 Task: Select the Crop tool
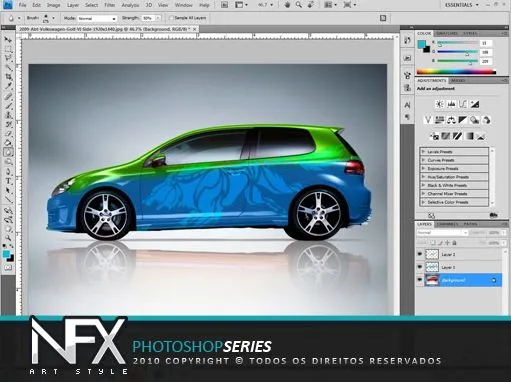point(8,77)
